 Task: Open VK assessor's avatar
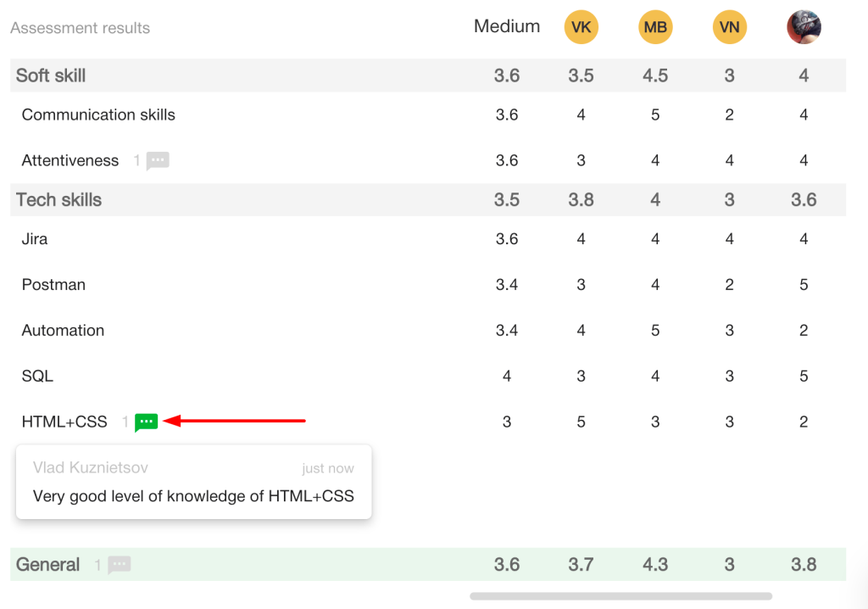[x=581, y=26]
